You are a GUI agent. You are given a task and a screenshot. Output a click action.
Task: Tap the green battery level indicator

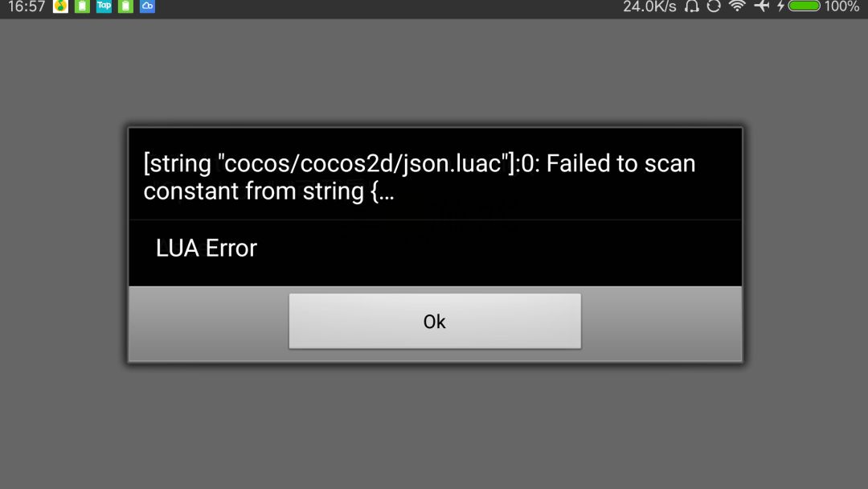pos(804,6)
